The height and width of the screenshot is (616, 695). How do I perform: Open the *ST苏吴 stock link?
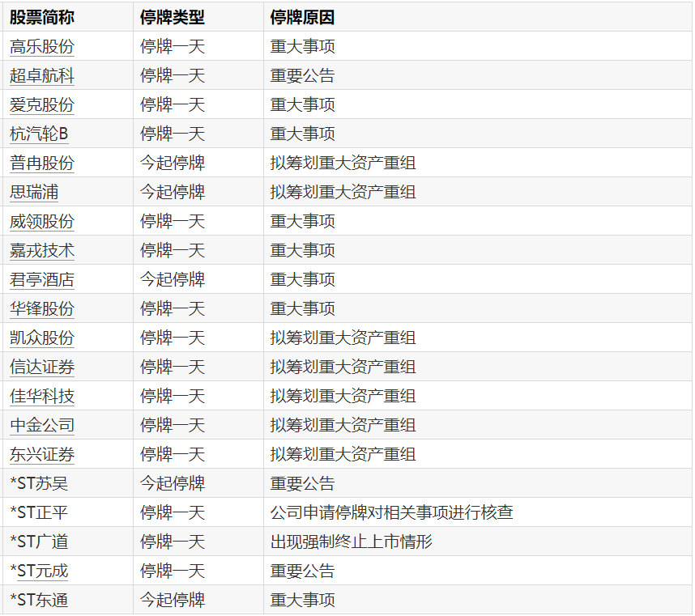(42, 484)
